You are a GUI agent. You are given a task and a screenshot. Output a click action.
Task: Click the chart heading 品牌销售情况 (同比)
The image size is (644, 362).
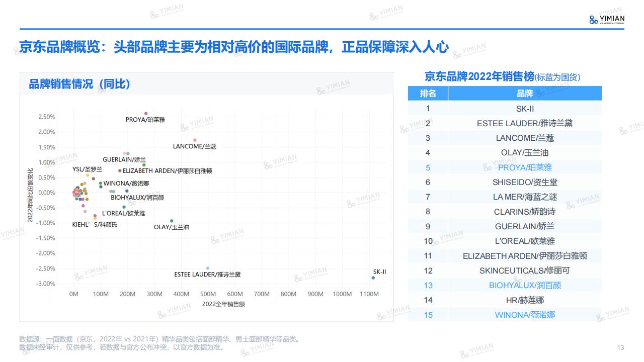click(79, 84)
